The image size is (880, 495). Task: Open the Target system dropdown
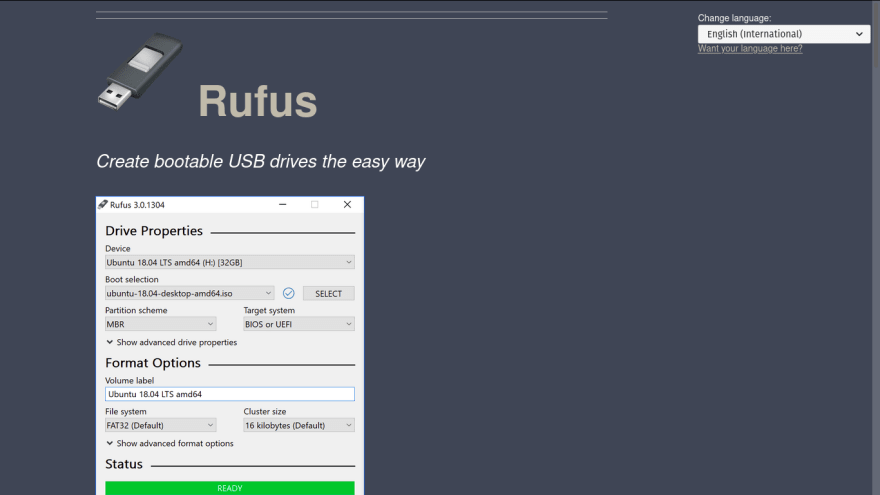point(299,324)
